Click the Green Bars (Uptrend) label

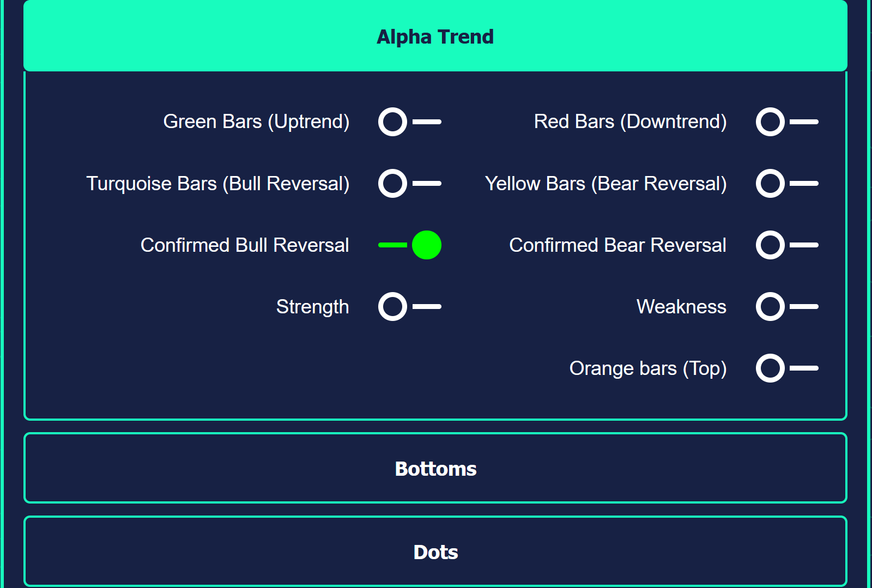256,122
